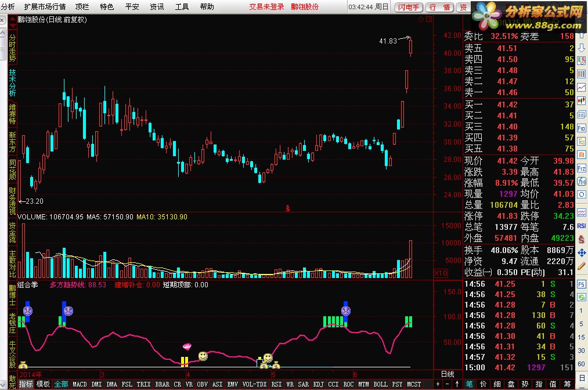The height and width of the screenshot is (390, 588).
Task: Open the intraday line chart icon
Action: [x=581, y=88]
